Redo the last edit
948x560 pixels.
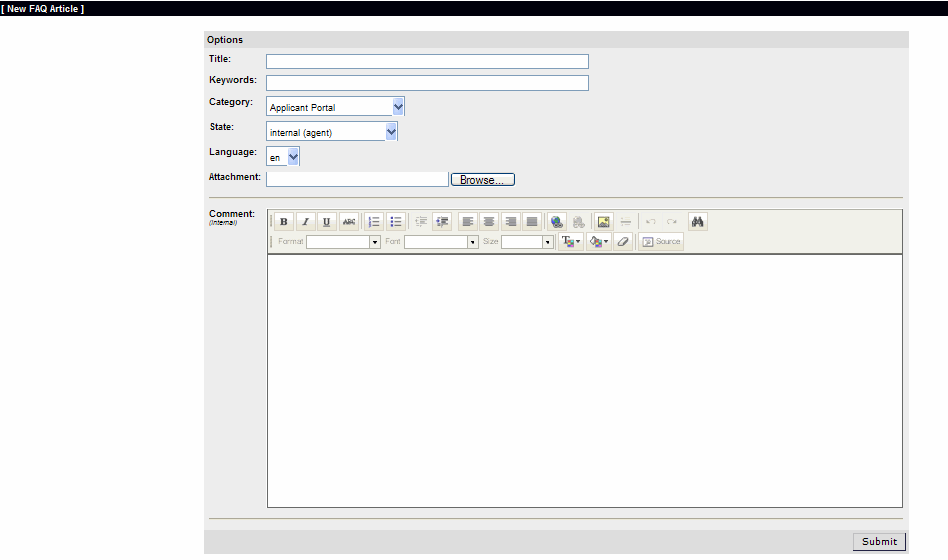pyautogui.click(x=672, y=222)
